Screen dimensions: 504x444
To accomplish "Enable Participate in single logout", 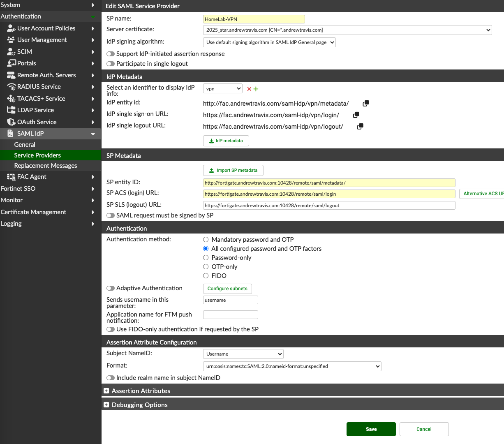I will (x=110, y=64).
